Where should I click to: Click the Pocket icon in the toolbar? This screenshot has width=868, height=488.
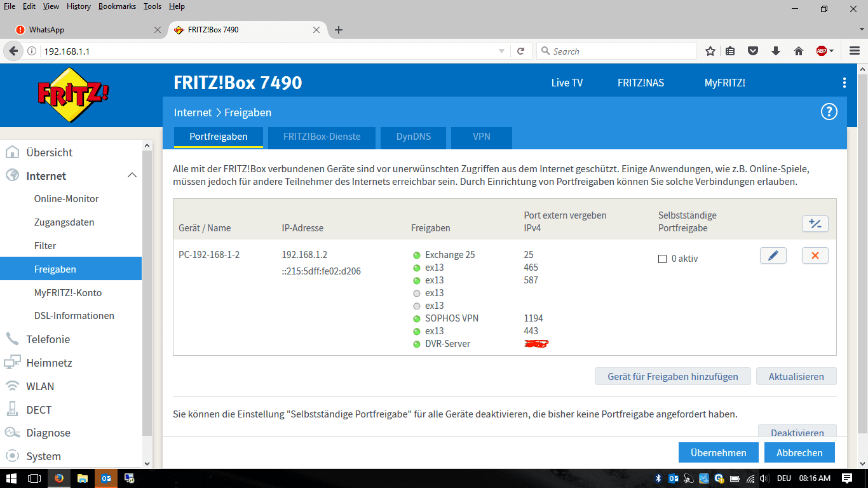click(x=753, y=51)
